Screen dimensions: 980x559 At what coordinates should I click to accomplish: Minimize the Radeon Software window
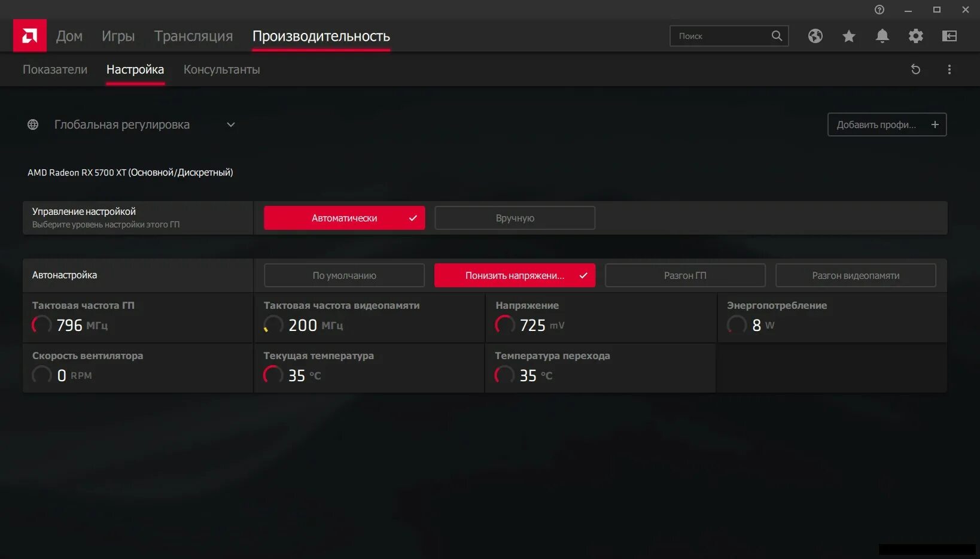908,10
